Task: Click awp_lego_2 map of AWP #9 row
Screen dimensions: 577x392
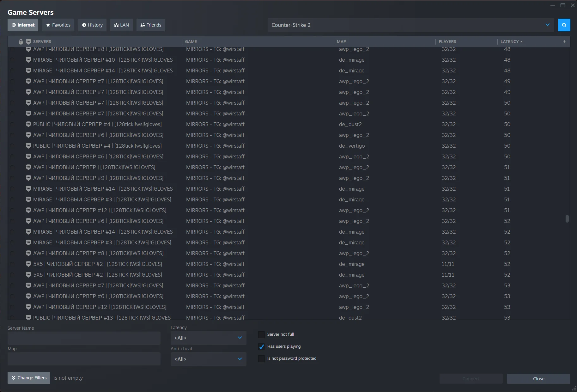Action: pos(354,178)
